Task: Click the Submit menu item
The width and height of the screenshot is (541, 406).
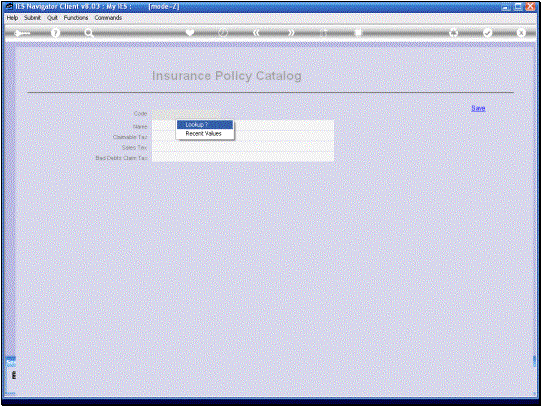Action: pos(32,18)
